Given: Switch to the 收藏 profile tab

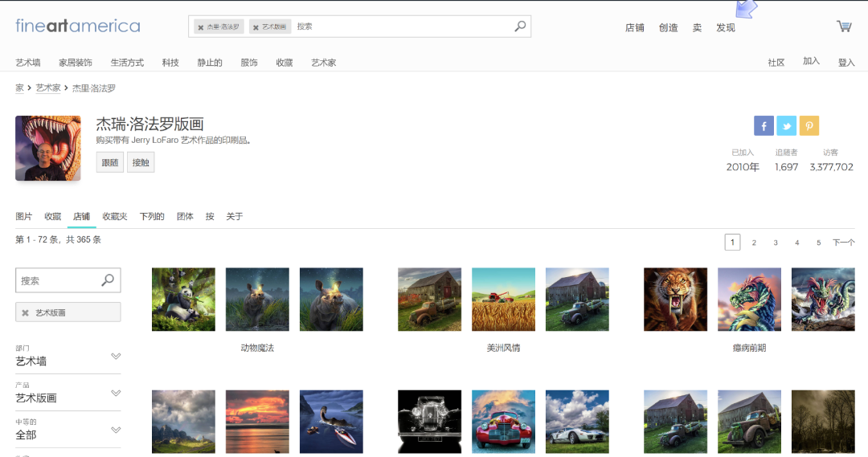Looking at the screenshot, I should (52, 216).
